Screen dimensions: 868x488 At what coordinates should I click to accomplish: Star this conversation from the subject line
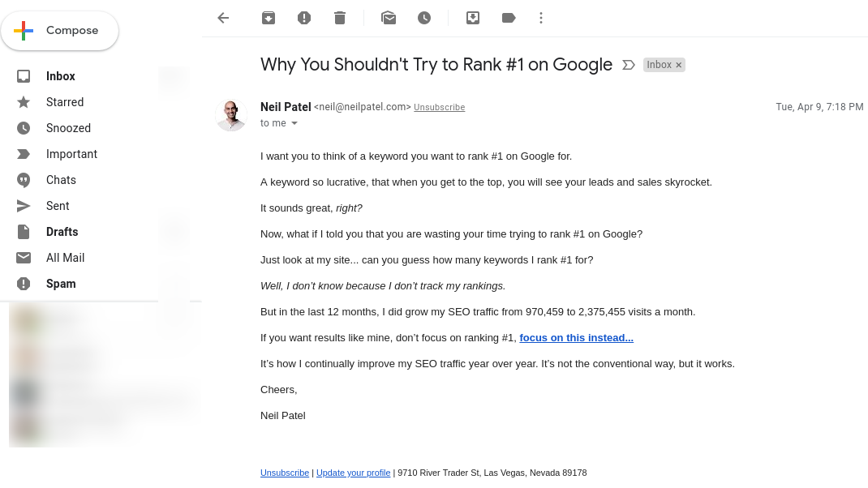tap(628, 64)
